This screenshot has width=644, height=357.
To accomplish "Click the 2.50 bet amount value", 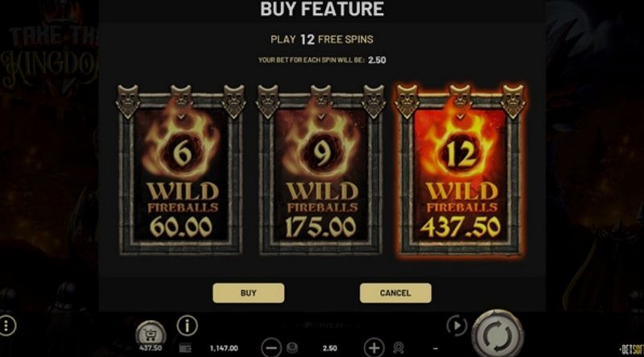I will tap(330, 348).
